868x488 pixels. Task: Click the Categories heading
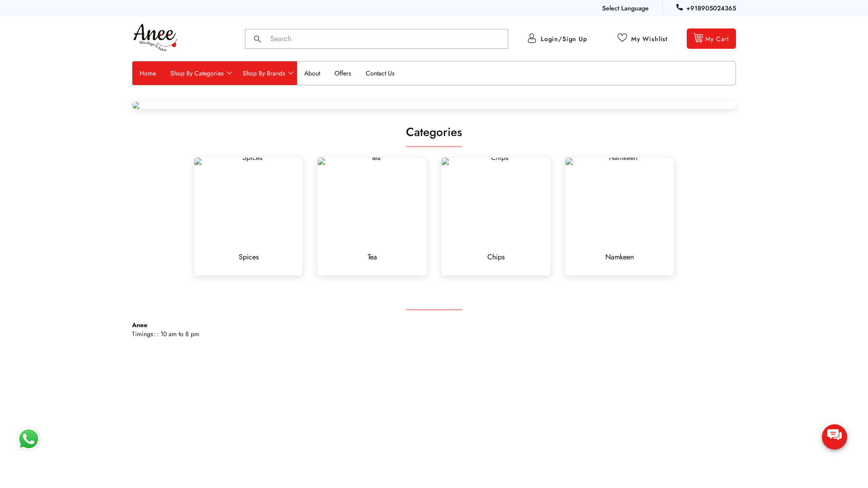434,132
